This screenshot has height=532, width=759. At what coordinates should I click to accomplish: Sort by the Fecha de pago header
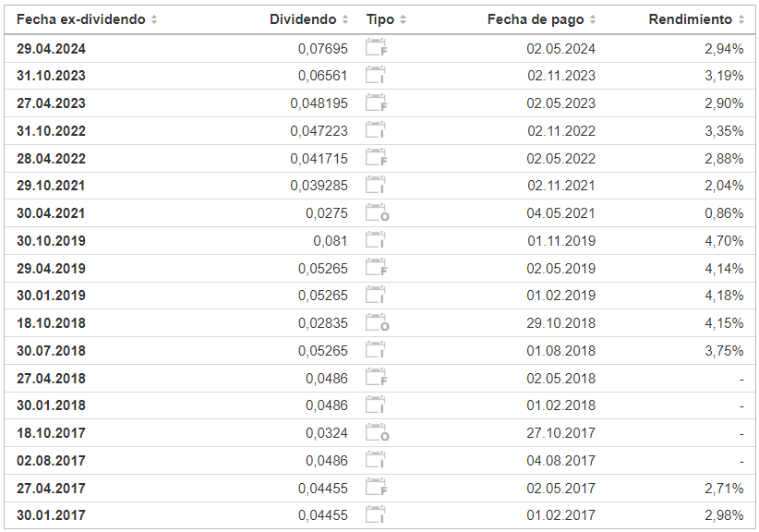coord(541,19)
